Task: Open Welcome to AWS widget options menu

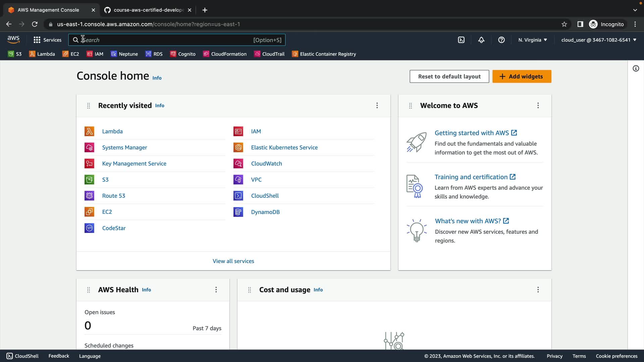Action: (538, 106)
